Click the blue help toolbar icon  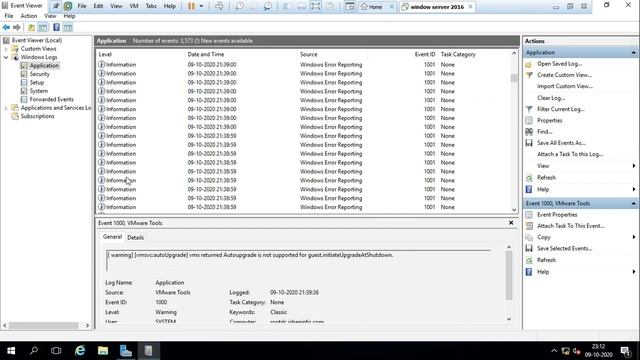pos(56,27)
